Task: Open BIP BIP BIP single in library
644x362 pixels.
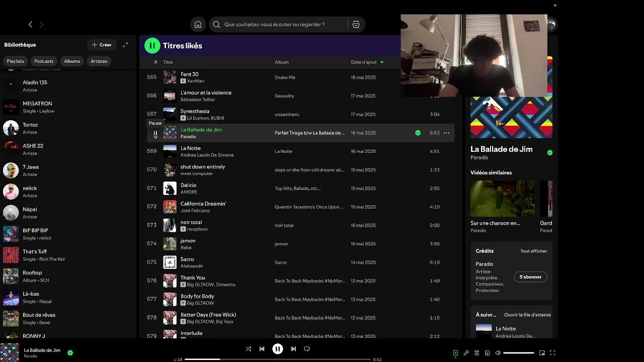Action: pos(68,234)
